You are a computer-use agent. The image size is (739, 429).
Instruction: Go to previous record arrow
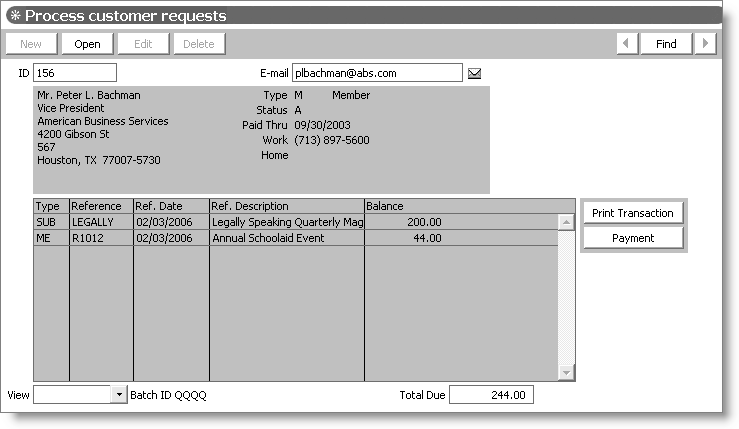tap(627, 43)
